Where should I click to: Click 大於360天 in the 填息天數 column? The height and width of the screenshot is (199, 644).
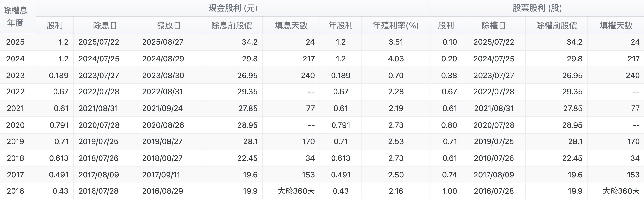point(296,191)
